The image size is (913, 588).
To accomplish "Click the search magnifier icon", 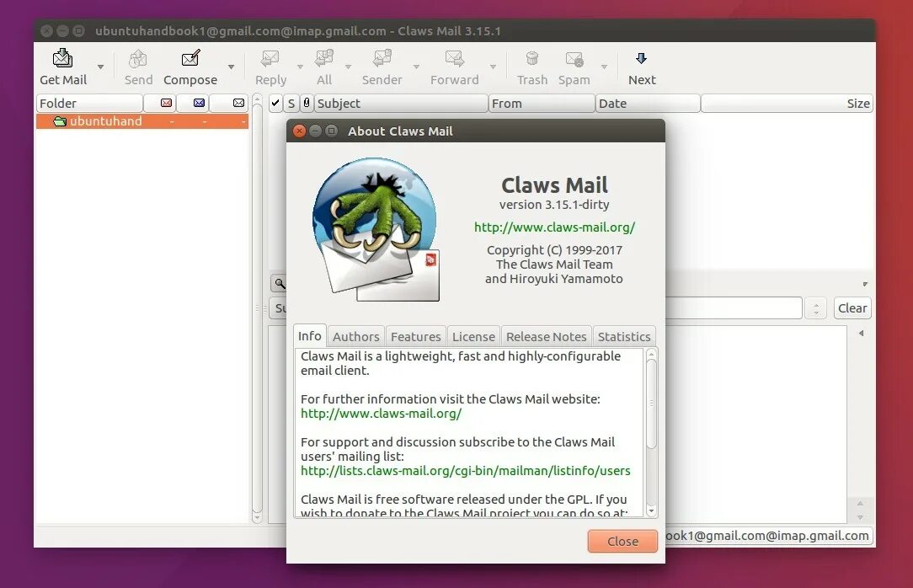I will click(280, 283).
